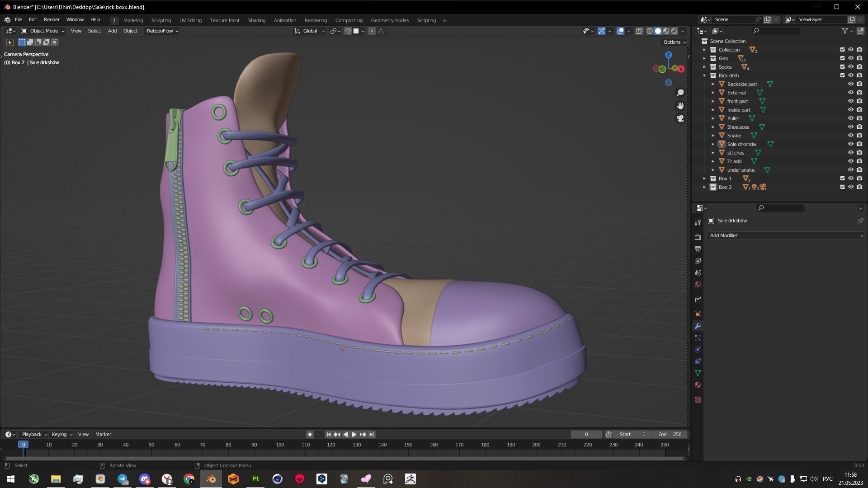The height and width of the screenshot is (488, 868).
Task: Open the Object properties orange square icon
Action: 698,314
